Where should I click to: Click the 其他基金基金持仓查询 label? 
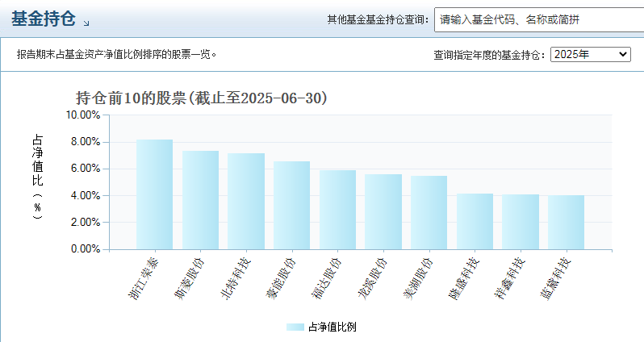pyautogui.click(x=378, y=19)
